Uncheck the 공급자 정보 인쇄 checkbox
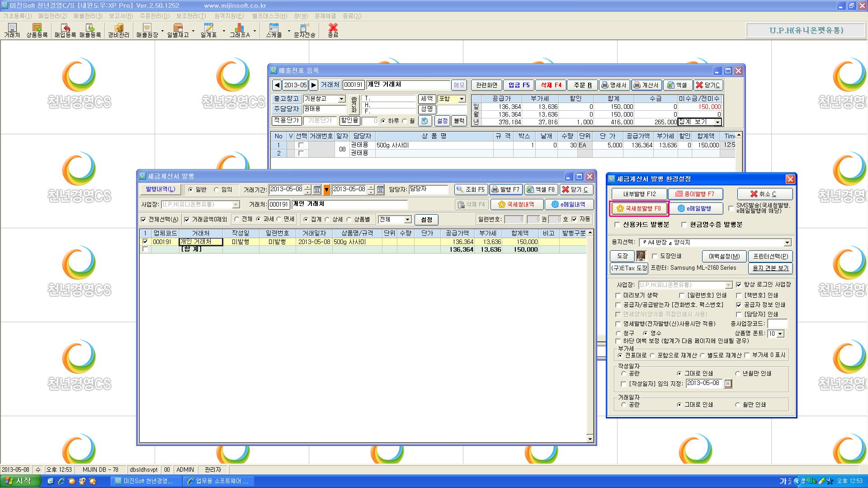This screenshot has height=488, width=868. click(x=739, y=305)
